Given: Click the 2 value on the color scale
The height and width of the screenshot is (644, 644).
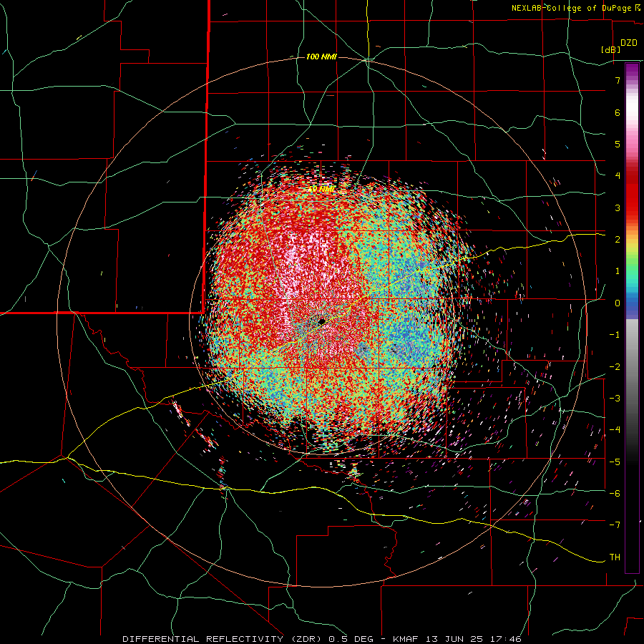Looking at the screenshot, I should coord(618,240).
